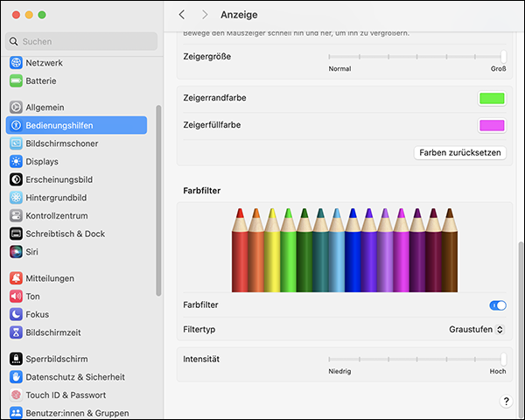
Task: Open Displays settings icon
Action: (16, 162)
